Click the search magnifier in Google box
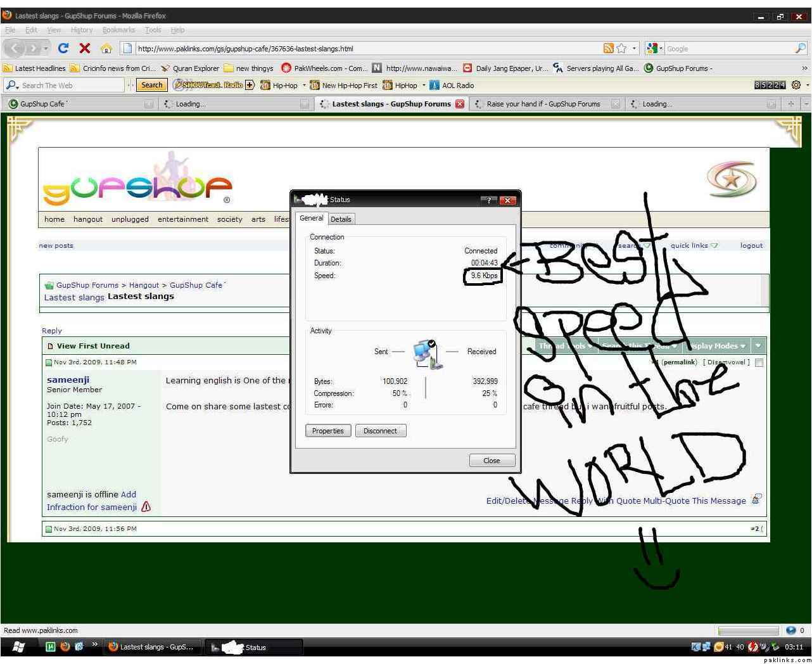The image size is (812, 664). [800, 48]
